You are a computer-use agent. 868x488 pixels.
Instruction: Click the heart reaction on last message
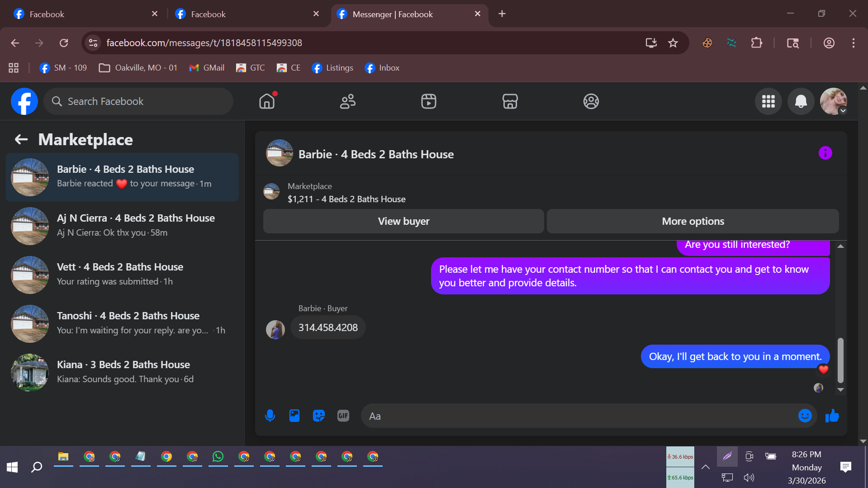pyautogui.click(x=823, y=370)
